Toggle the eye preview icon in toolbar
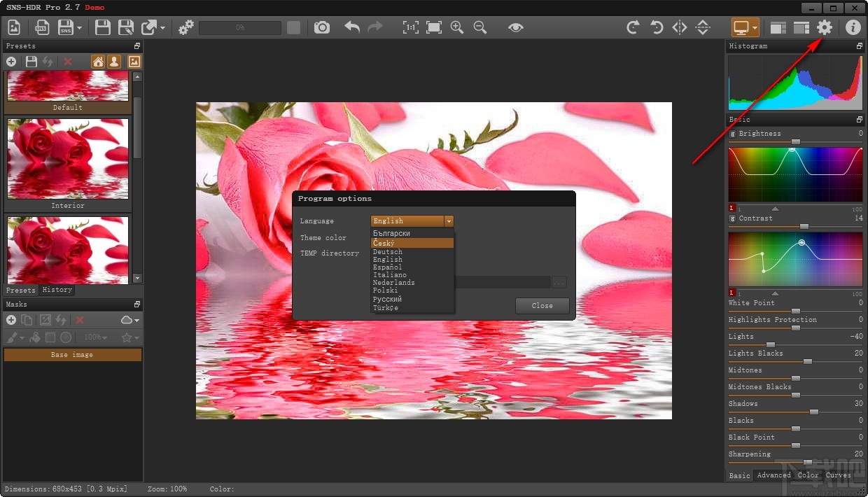The image size is (868, 497). [516, 27]
